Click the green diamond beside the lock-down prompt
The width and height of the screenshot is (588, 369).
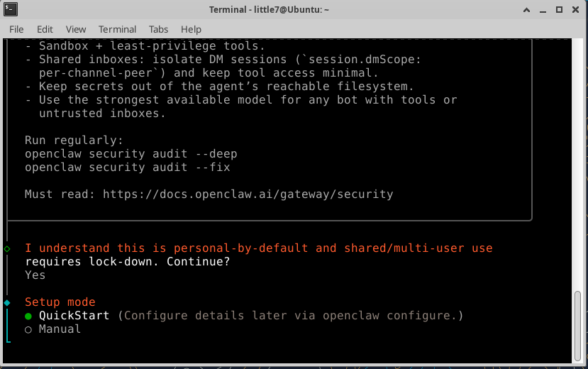(x=7, y=248)
